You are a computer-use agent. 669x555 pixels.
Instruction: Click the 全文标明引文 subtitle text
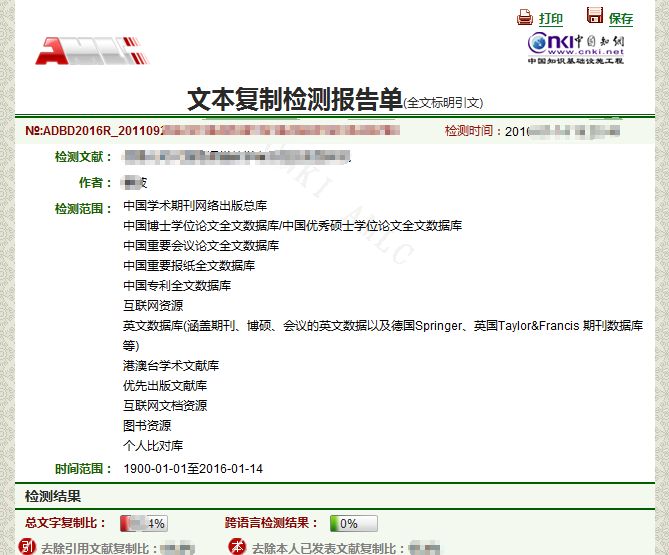tap(443, 103)
